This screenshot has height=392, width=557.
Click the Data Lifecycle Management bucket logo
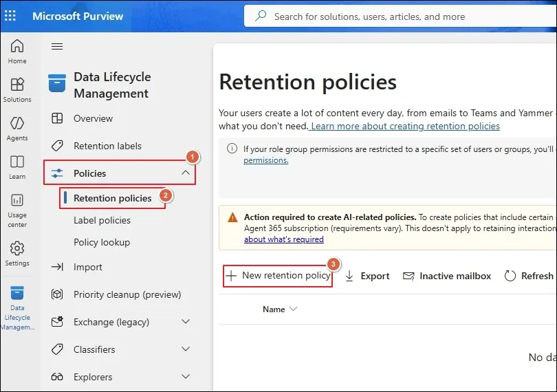(x=57, y=83)
